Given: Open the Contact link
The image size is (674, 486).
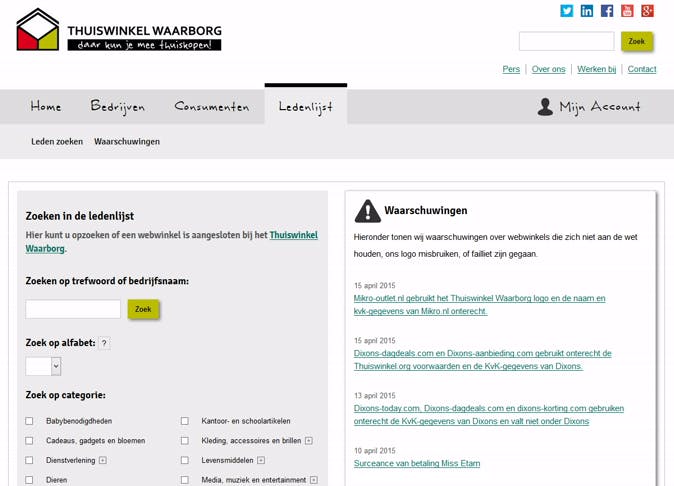Looking at the screenshot, I should (642, 69).
